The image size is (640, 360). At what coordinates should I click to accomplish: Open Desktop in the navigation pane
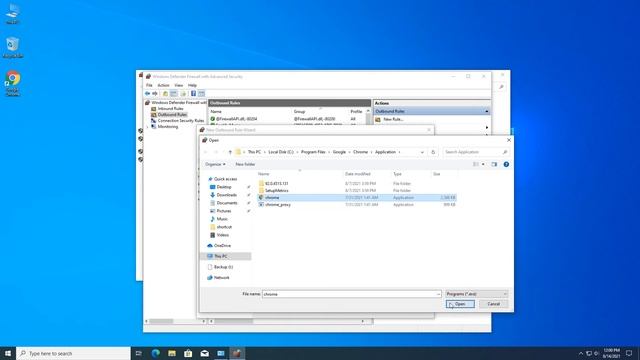(x=224, y=187)
